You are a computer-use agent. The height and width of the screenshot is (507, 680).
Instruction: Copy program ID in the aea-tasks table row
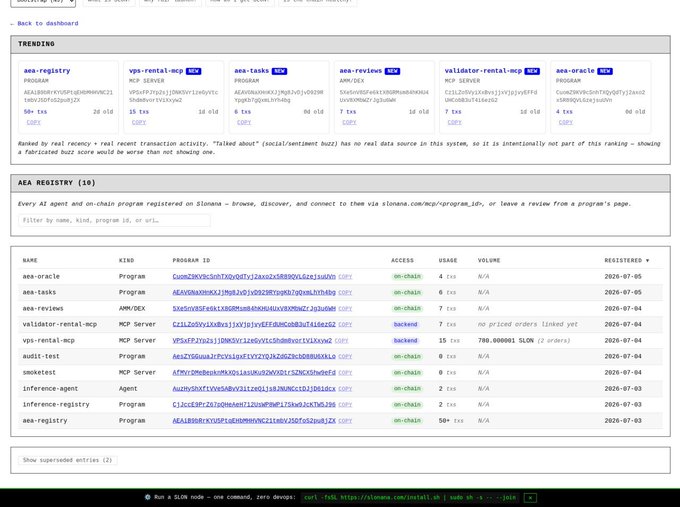tap(345, 293)
